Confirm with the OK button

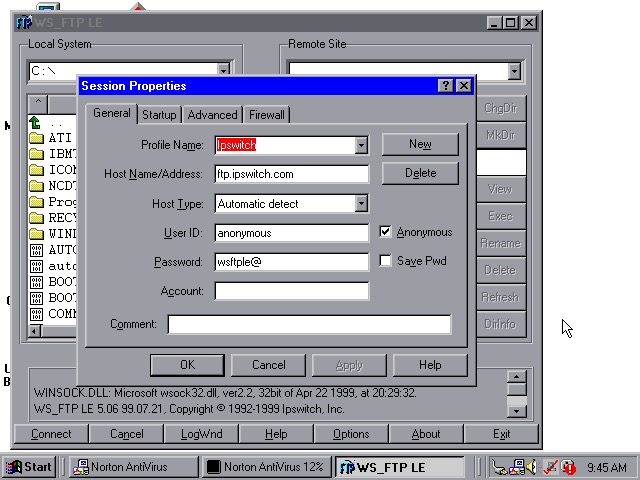tap(187, 365)
